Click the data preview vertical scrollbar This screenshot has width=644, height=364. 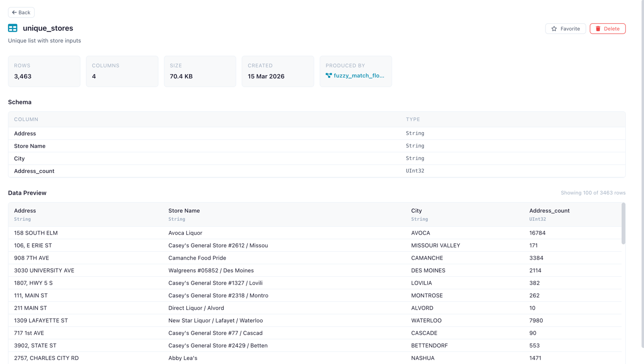click(623, 224)
